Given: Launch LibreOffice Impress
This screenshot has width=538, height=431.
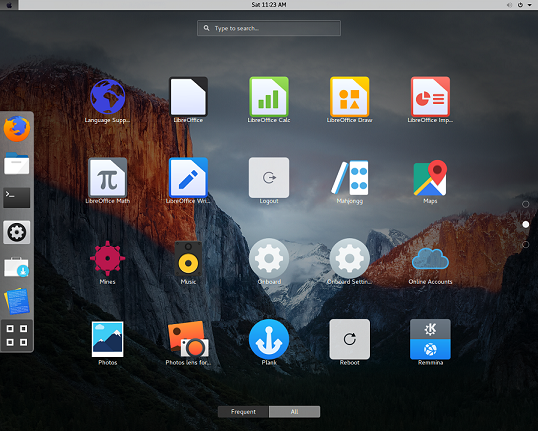Looking at the screenshot, I should 430,97.
